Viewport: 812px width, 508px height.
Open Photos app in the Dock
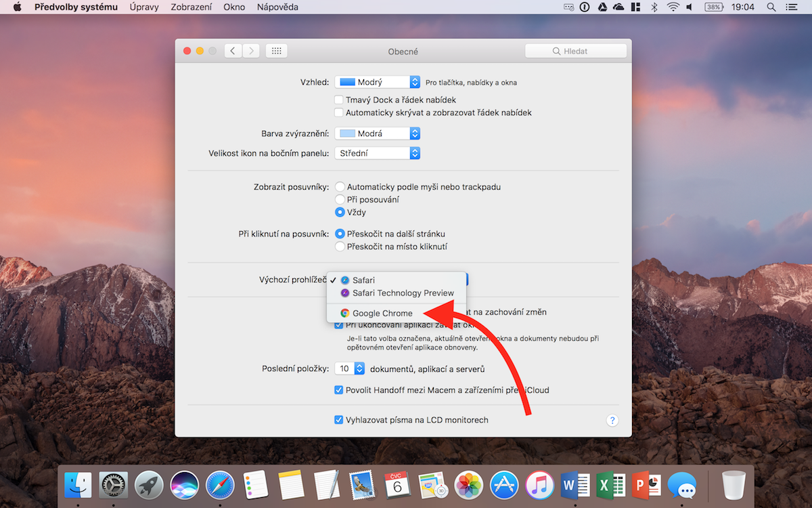[x=468, y=485]
